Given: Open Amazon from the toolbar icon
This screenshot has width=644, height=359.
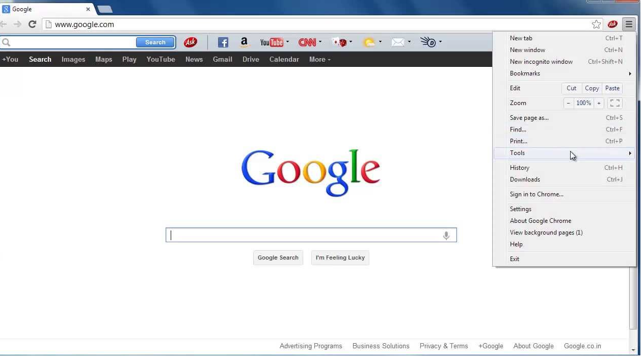Looking at the screenshot, I should (244, 42).
